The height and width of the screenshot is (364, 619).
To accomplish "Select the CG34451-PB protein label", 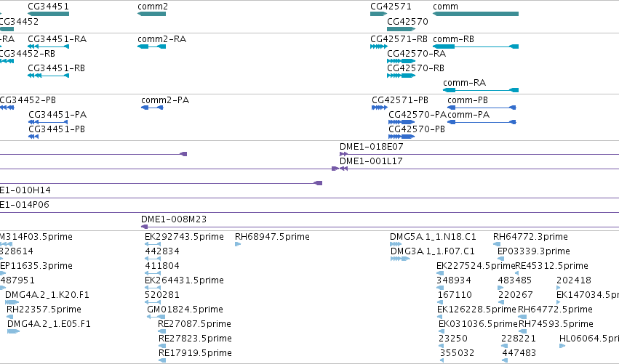I will click(57, 129).
